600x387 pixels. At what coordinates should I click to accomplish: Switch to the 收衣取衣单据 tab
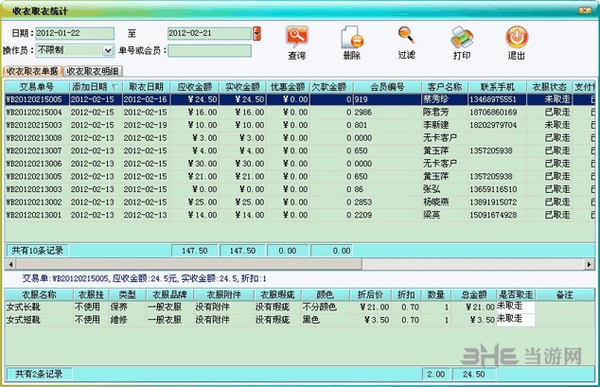(x=33, y=71)
